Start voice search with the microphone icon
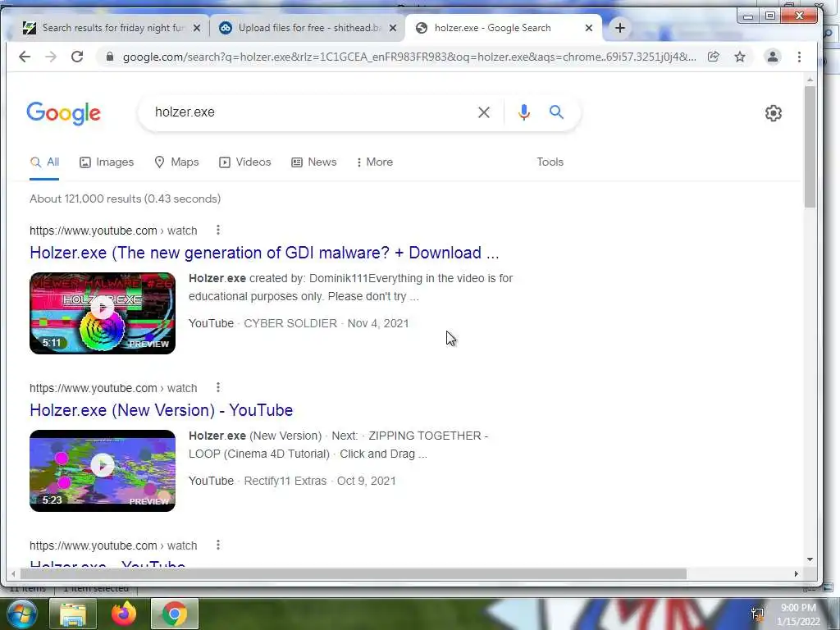The height and width of the screenshot is (630, 840). 524,112
